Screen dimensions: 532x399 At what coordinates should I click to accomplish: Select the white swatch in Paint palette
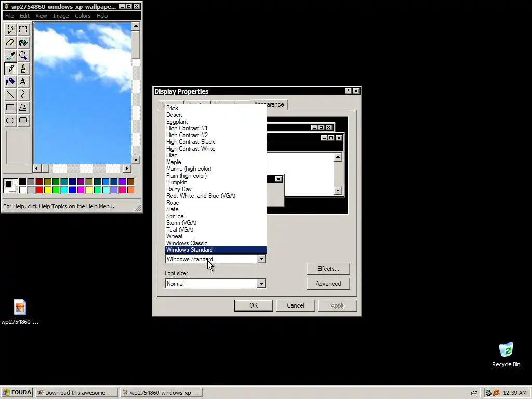pos(22,190)
